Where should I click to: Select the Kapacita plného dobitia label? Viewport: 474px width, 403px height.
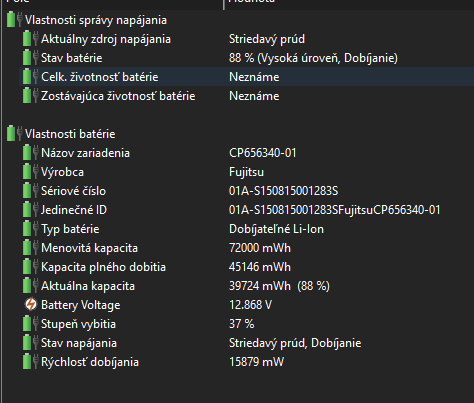click(x=103, y=267)
